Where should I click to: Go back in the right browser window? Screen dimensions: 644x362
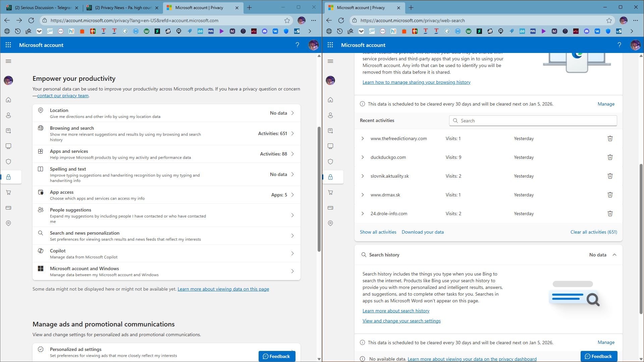(x=329, y=20)
